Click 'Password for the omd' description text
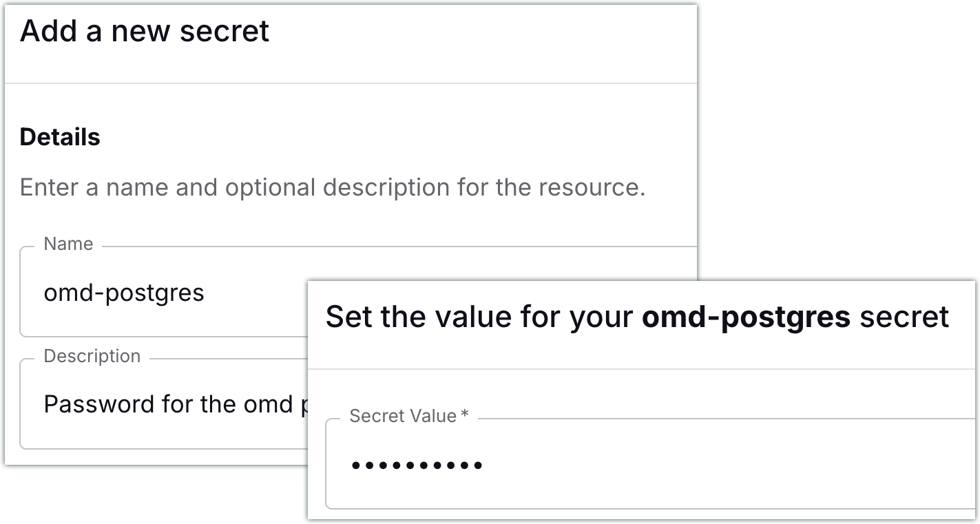Image resolution: width=980 pixels, height=524 pixels. [169, 404]
